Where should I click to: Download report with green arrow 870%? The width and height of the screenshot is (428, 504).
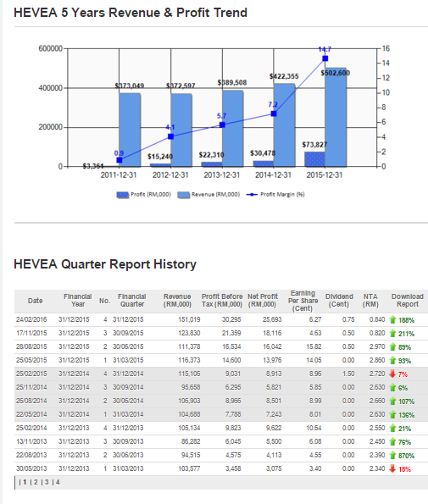(402, 455)
